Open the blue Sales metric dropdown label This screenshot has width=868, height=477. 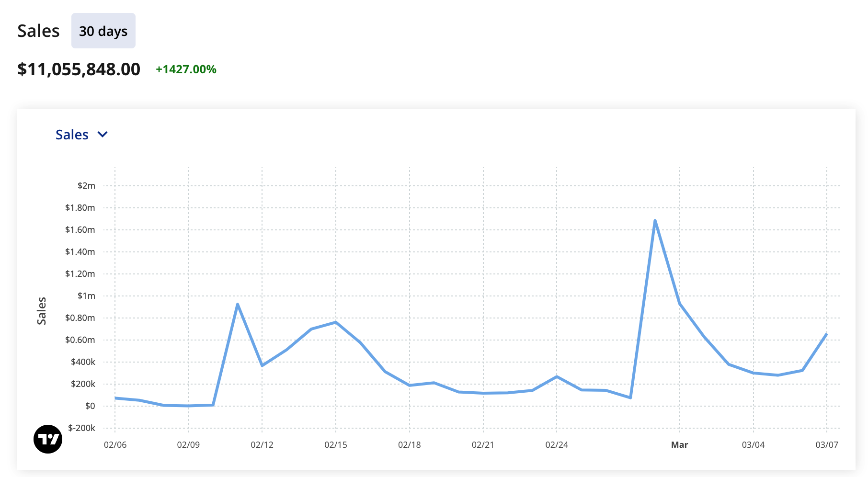72,135
